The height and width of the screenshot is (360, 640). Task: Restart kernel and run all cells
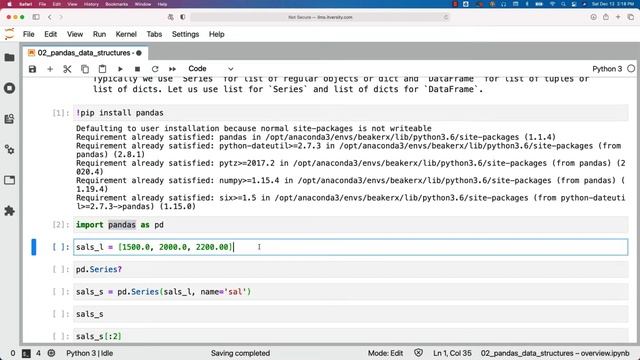[173, 69]
